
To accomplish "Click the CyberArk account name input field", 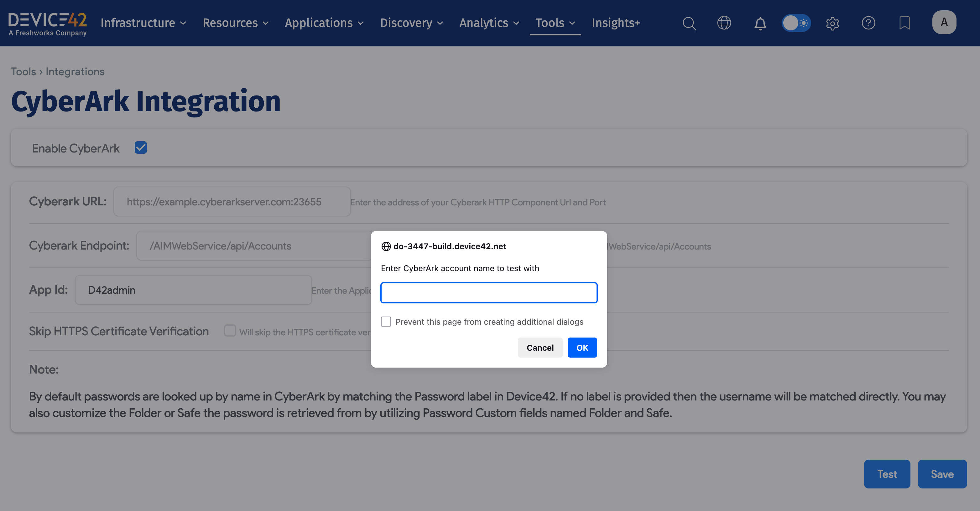I will click(489, 292).
